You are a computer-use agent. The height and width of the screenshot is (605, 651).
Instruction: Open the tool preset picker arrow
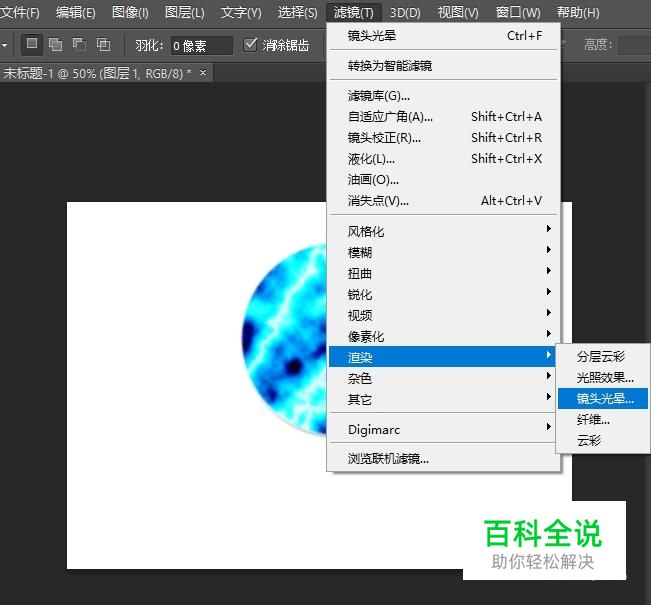pos(4,44)
